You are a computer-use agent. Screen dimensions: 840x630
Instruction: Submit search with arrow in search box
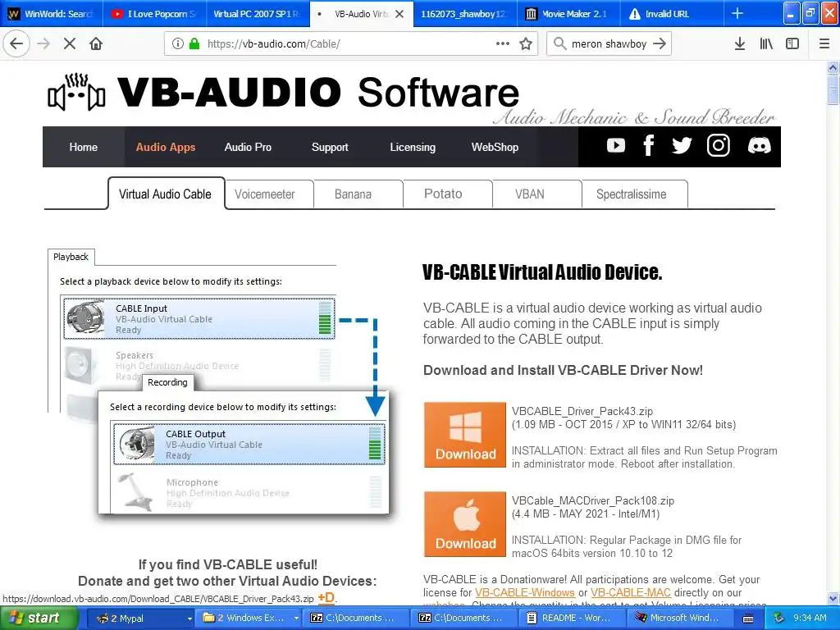(660, 44)
